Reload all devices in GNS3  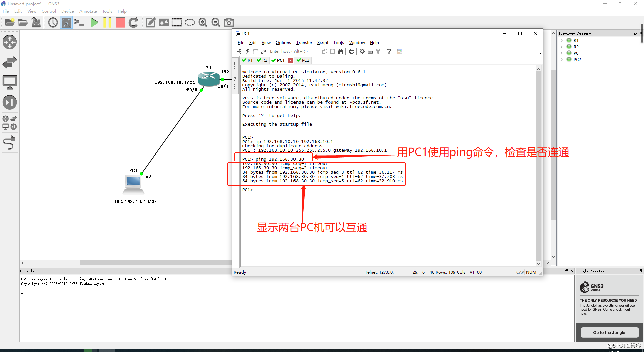[133, 23]
